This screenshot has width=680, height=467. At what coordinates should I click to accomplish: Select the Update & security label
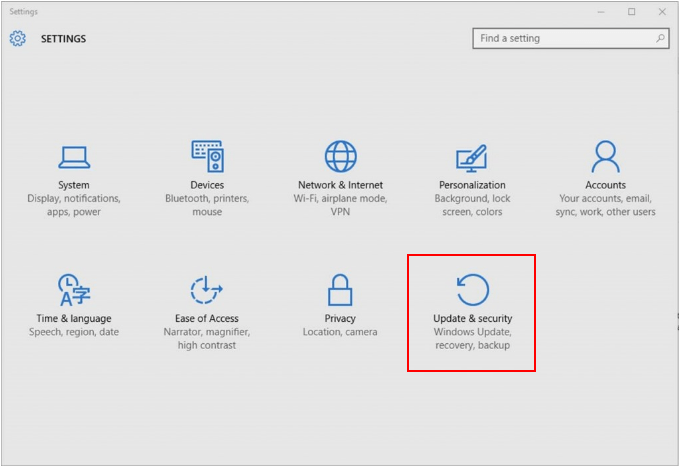coord(473,318)
